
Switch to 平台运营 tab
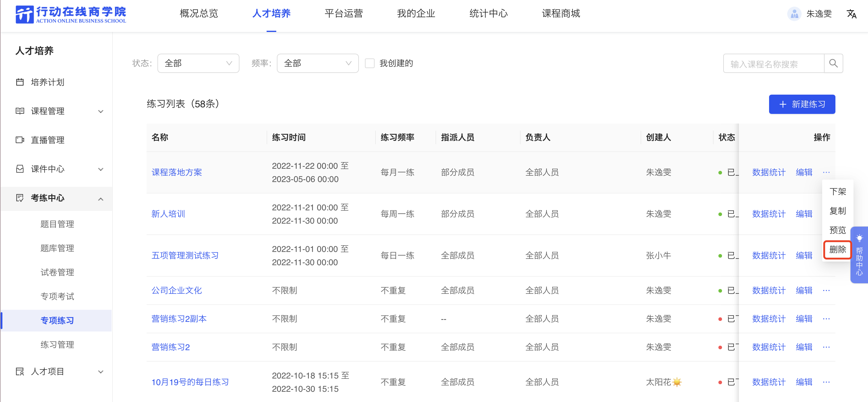coord(344,14)
